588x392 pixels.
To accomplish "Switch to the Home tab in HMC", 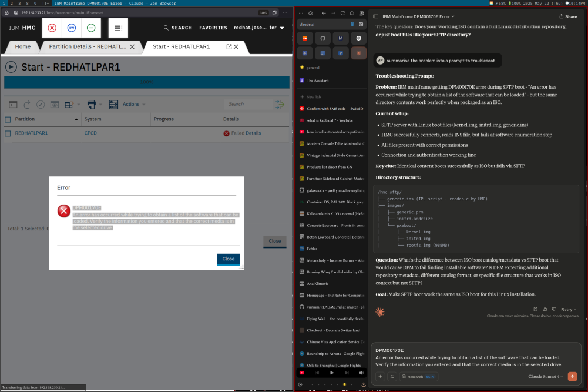I will [23, 46].
